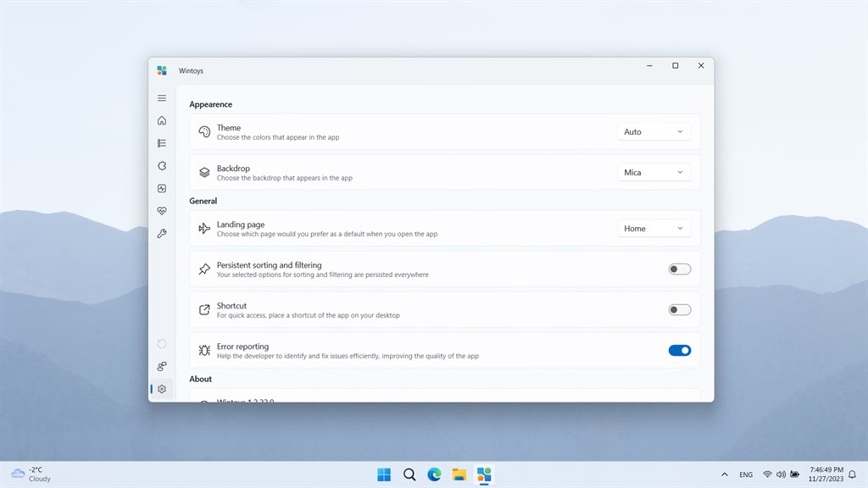Click the Shortcut arrow icon
Image resolution: width=868 pixels, height=488 pixels.
tap(204, 310)
